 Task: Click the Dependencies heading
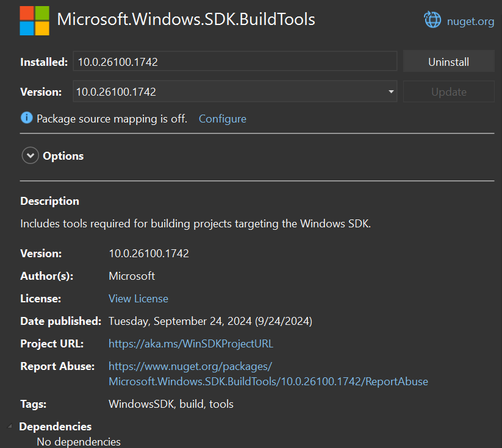[56, 427]
